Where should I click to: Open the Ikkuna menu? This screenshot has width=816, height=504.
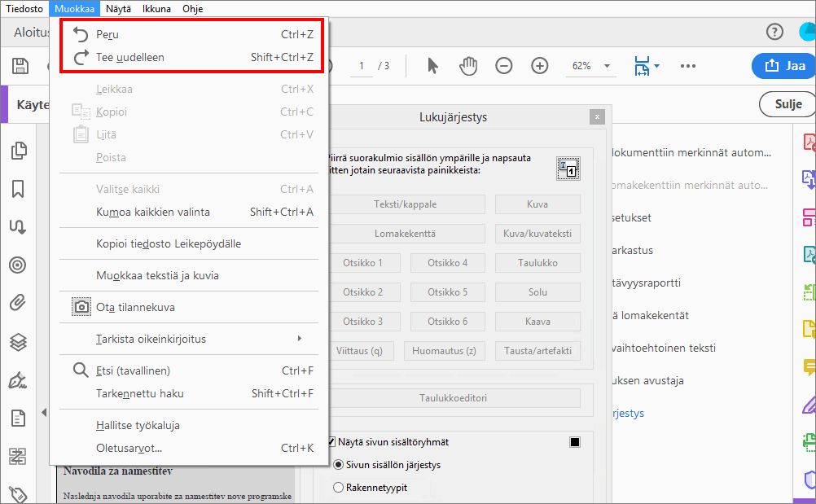[x=156, y=9]
